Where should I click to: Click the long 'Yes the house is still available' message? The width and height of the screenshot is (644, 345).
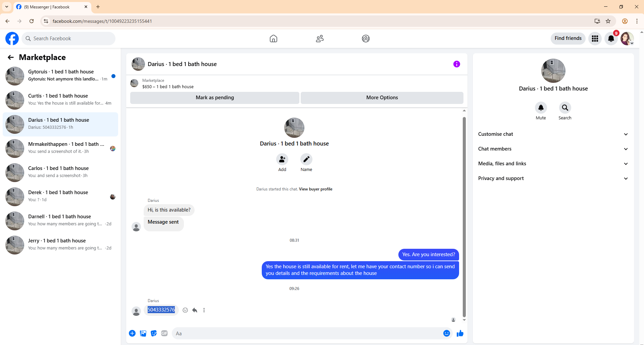[x=360, y=270]
